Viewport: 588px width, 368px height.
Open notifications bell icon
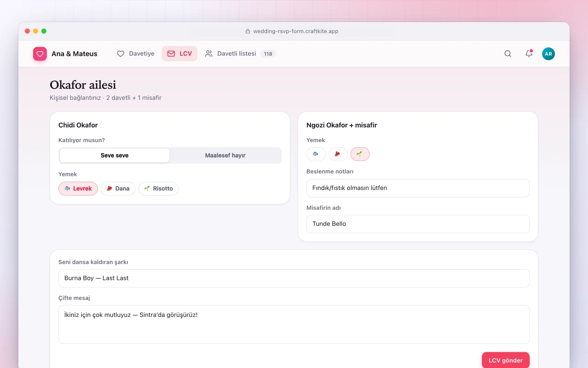tap(529, 54)
